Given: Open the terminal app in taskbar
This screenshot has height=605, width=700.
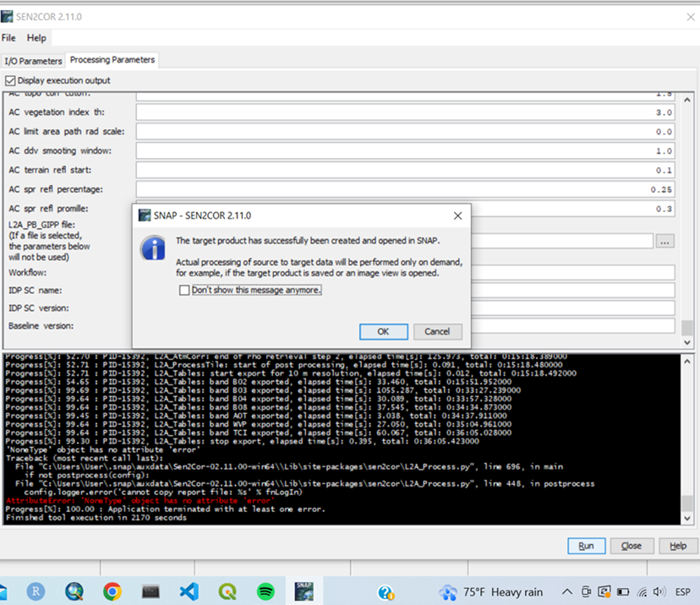Looking at the screenshot, I should click(150, 592).
